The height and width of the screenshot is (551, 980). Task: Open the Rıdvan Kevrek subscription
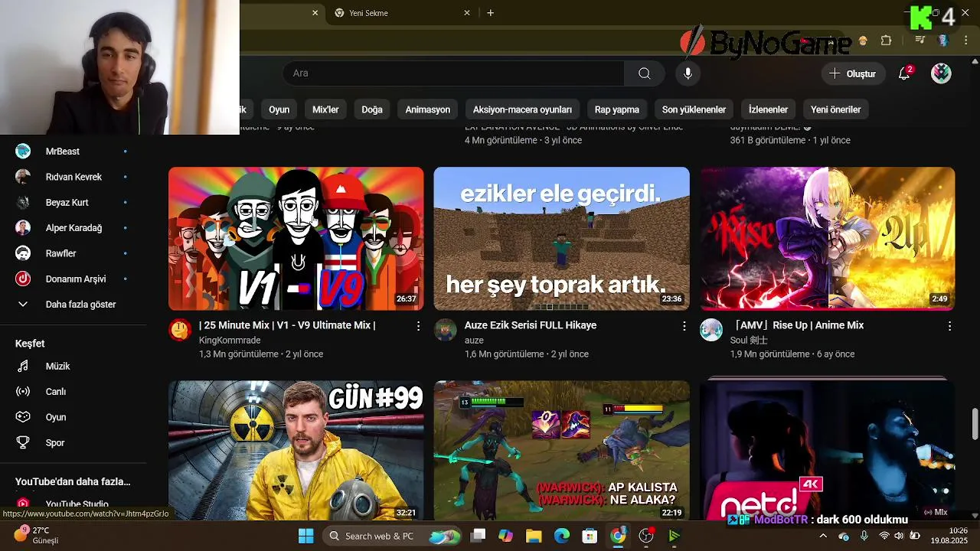[x=73, y=177]
